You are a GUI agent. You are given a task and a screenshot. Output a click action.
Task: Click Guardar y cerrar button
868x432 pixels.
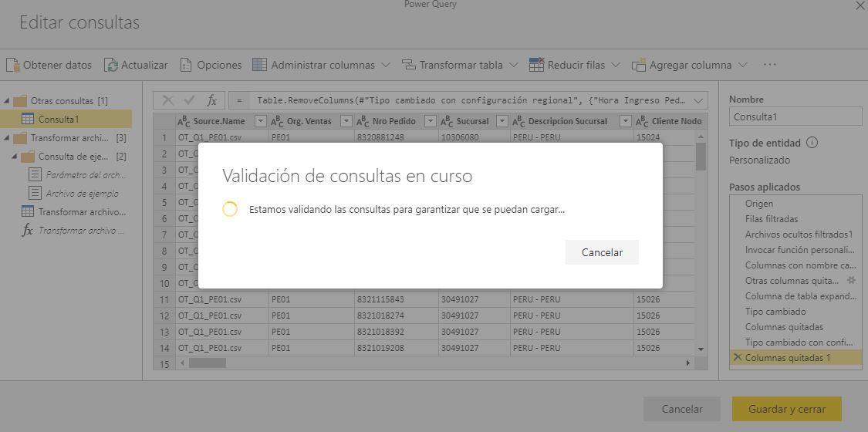click(787, 410)
